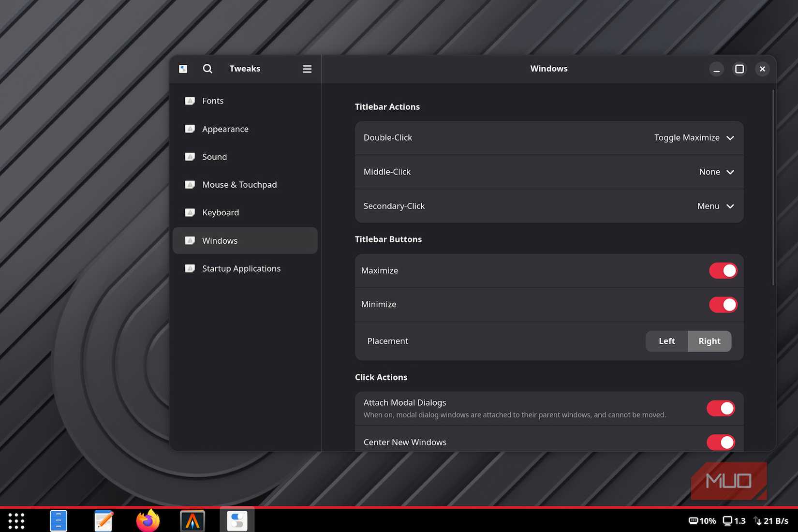Viewport: 798px width, 532px height.
Task: Go to Startup Applications page
Action: 245,268
